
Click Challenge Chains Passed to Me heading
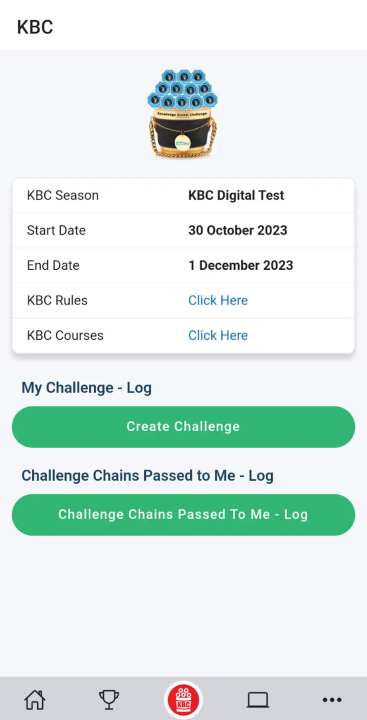tap(147, 476)
